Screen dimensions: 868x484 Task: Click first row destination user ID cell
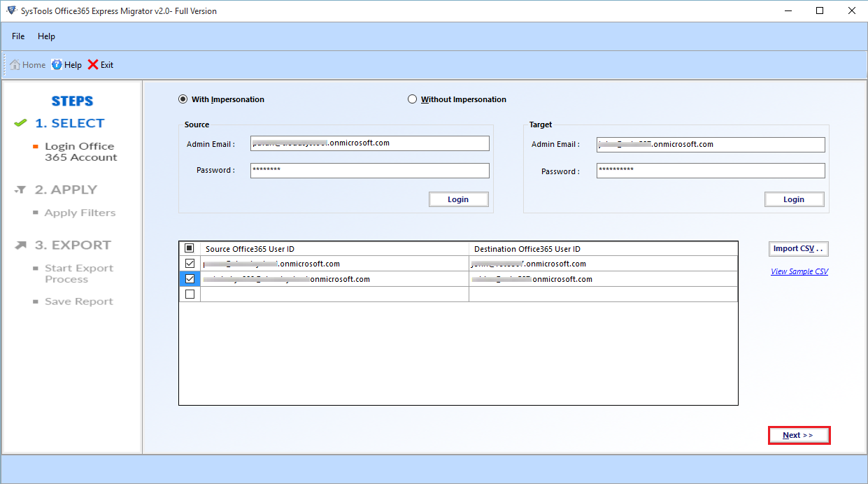point(603,264)
